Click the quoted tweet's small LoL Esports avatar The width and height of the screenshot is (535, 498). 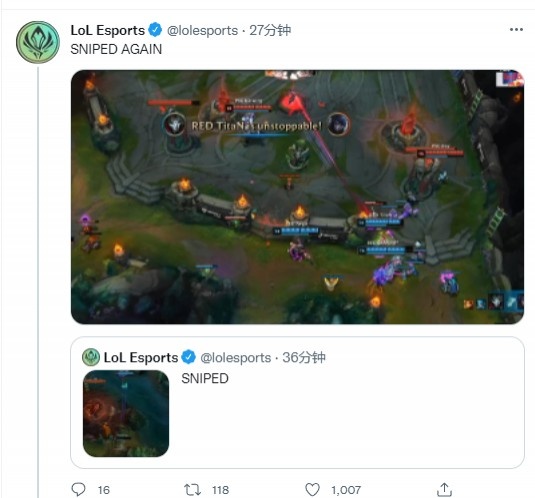click(x=91, y=357)
